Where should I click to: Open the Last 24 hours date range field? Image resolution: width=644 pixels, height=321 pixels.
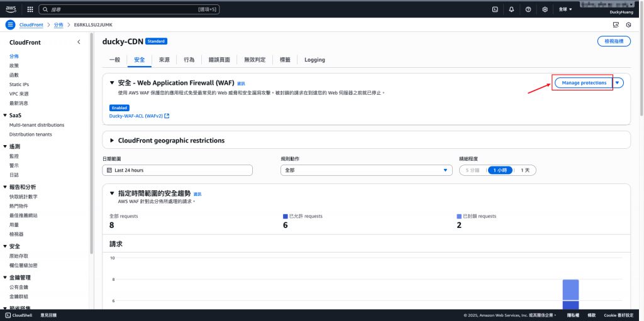pos(177,170)
